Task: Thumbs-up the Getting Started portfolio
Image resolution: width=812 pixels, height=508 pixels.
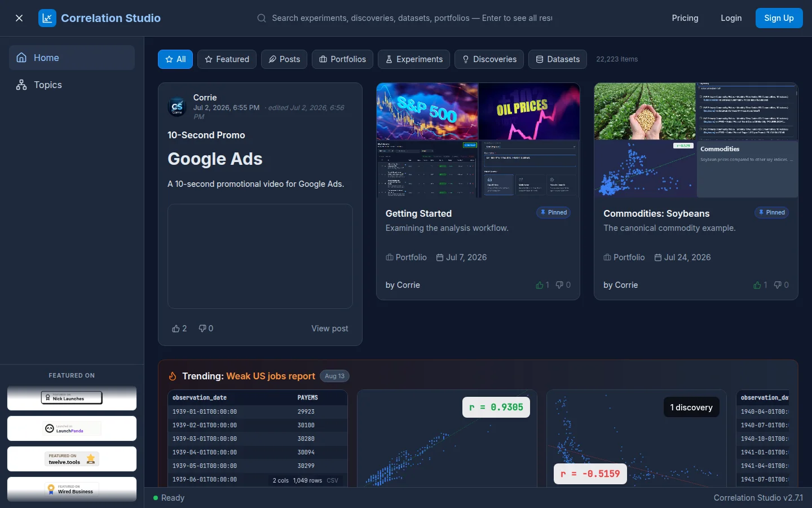Action: 542,285
